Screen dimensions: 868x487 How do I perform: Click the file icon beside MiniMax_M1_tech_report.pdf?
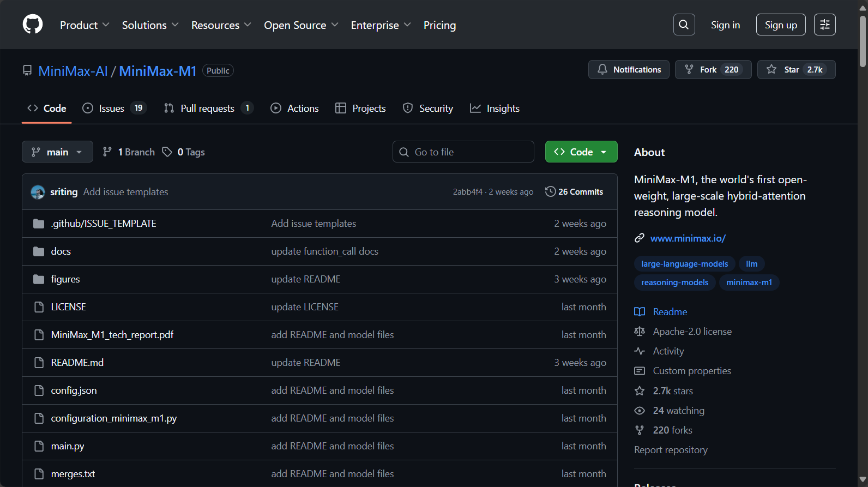tap(39, 335)
